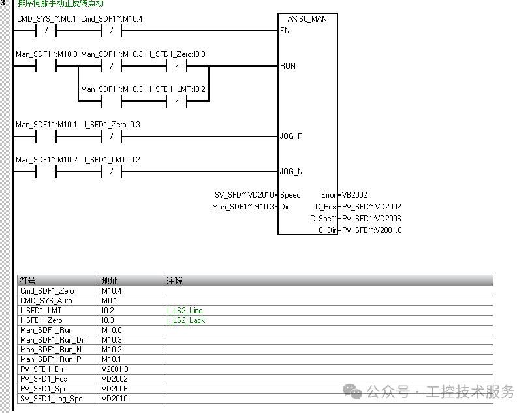Select the Cmd_SDF1_Zero symbol cell
Viewport: 532px width, 413px height.
pyautogui.click(x=58, y=291)
